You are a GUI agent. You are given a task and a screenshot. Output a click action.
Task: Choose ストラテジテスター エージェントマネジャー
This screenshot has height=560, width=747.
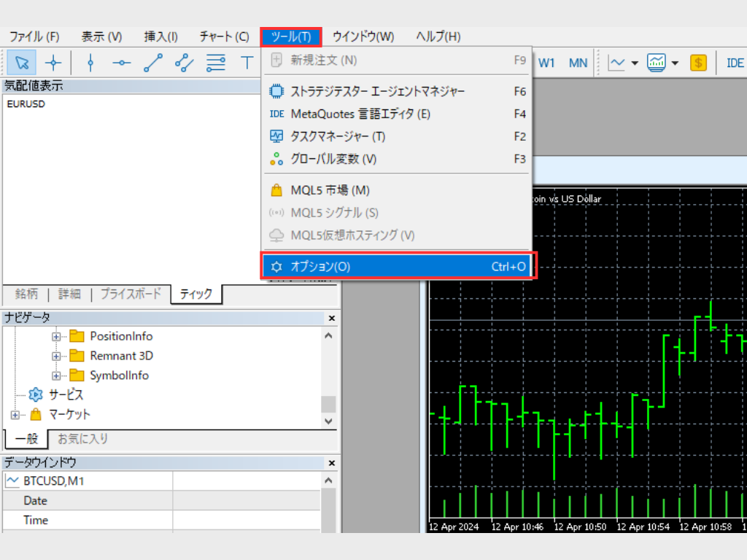click(398, 91)
